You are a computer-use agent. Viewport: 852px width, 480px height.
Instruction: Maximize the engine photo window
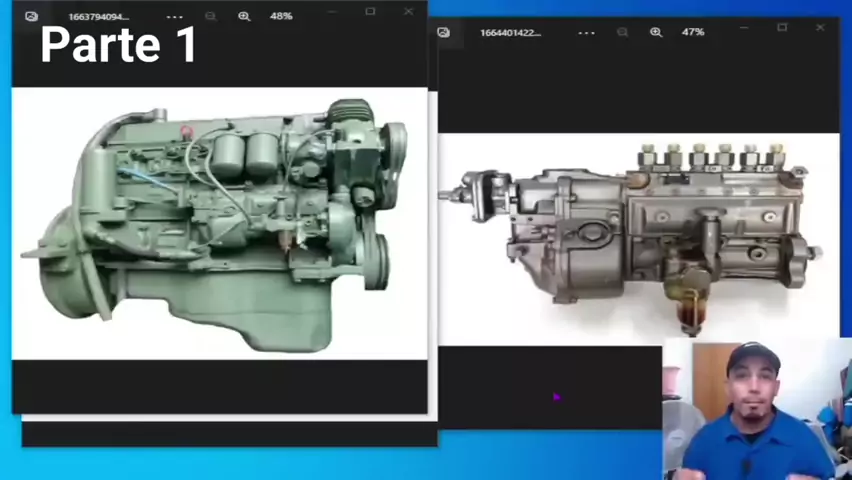coord(370,12)
